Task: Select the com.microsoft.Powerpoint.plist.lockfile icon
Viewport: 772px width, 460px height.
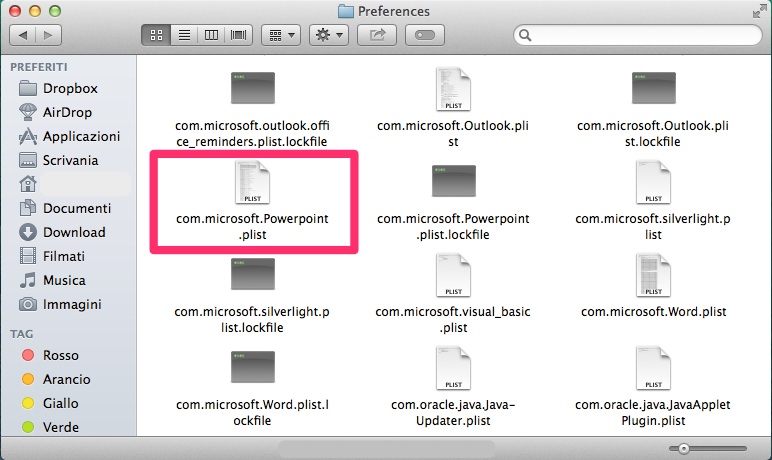Action: [453, 181]
